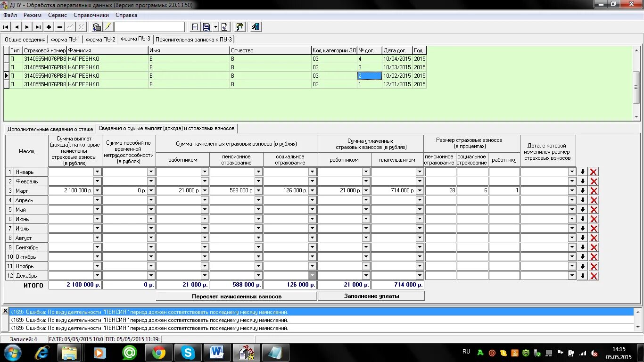Image resolution: width=644 pixels, height=362 pixels.
Task: Open the Справка menu
Action: point(126,15)
